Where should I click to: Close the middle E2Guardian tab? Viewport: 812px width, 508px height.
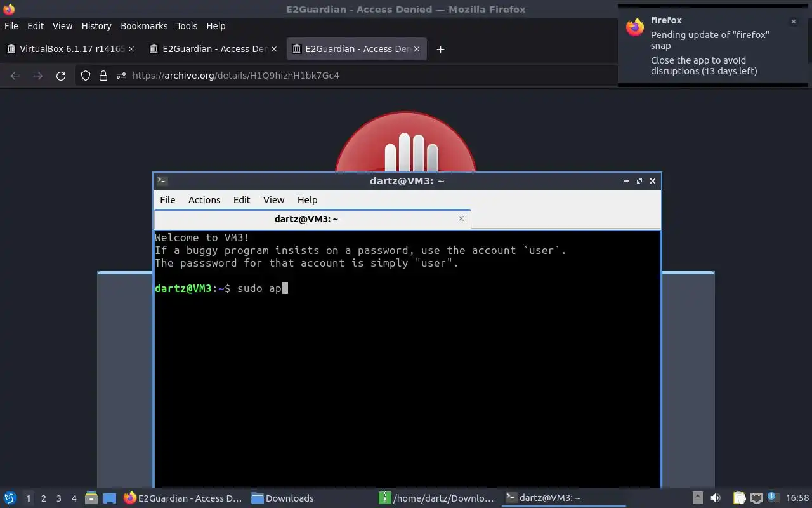274,49
